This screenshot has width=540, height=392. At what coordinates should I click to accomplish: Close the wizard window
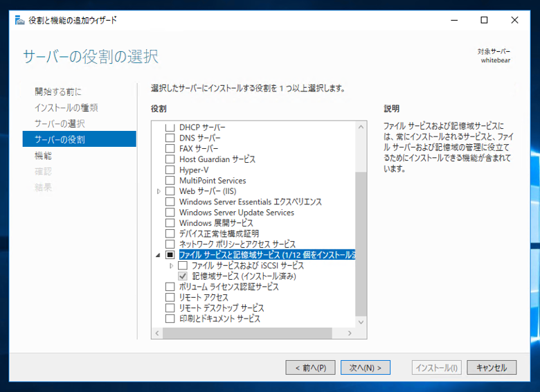pos(514,20)
